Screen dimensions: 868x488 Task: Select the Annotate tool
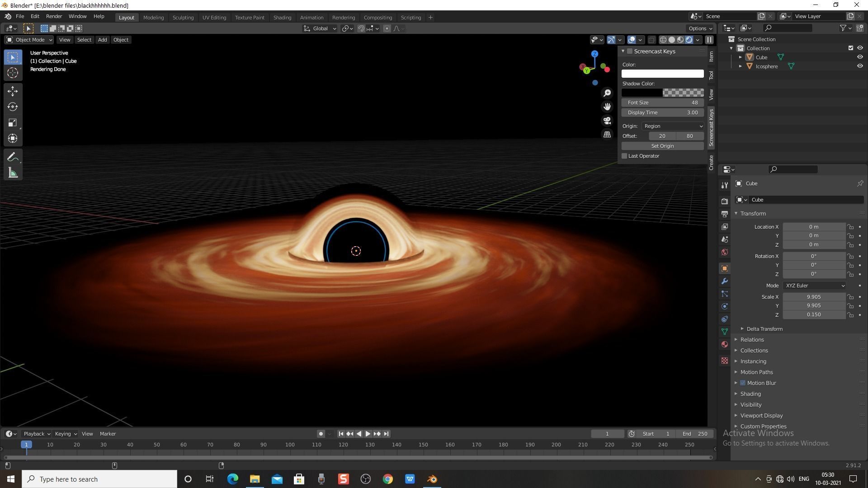coord(13,157)
